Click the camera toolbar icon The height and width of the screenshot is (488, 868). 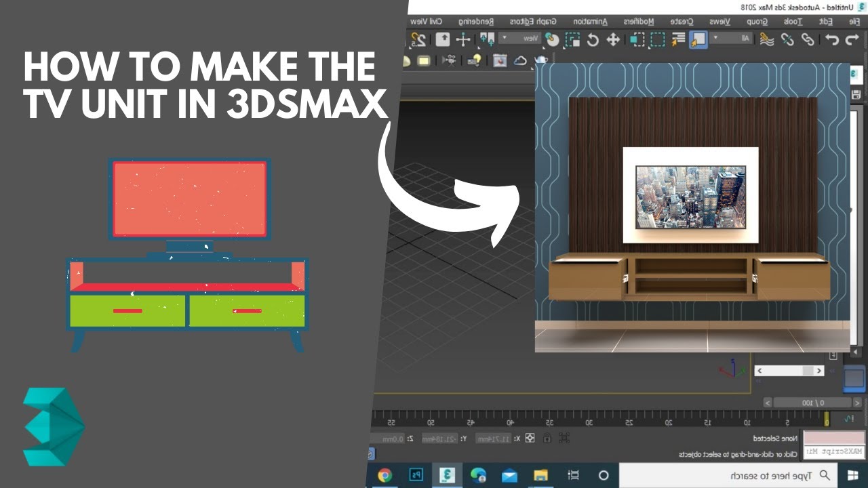[x=450, y=60]
